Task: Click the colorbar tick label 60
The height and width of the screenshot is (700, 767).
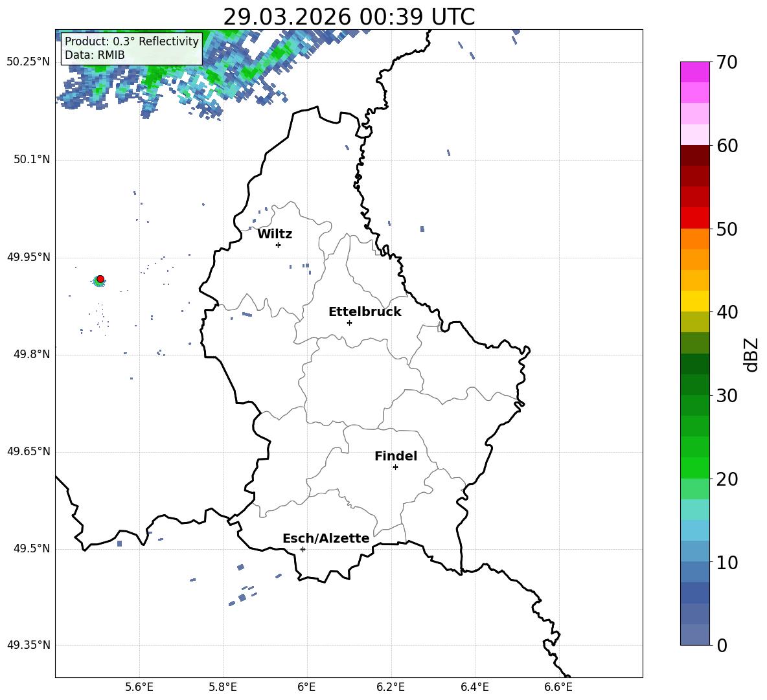Action: [x=727, y=146]
